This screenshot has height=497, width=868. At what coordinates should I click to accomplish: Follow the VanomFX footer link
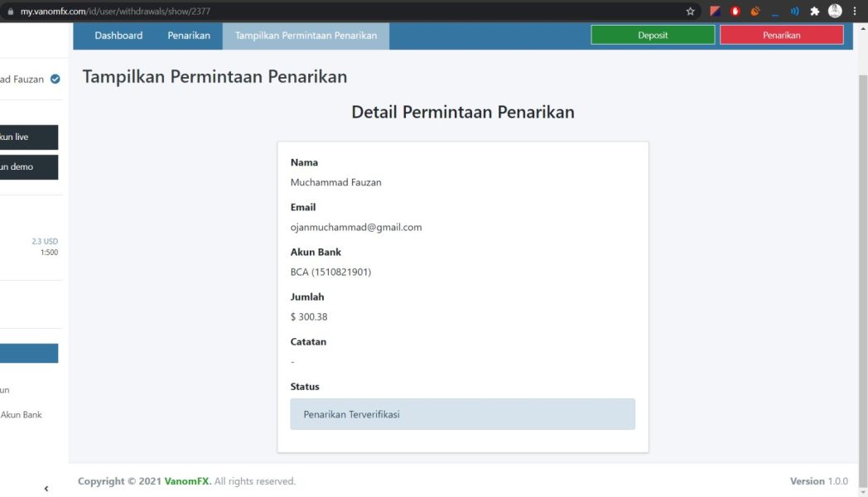(x=187, y=481)
